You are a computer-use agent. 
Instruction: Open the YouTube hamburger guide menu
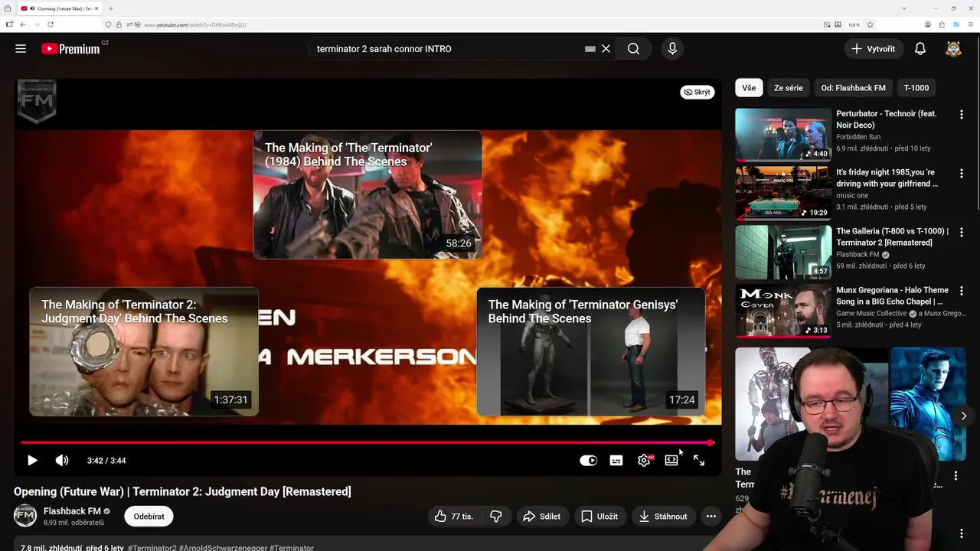(x=21, y=49)
